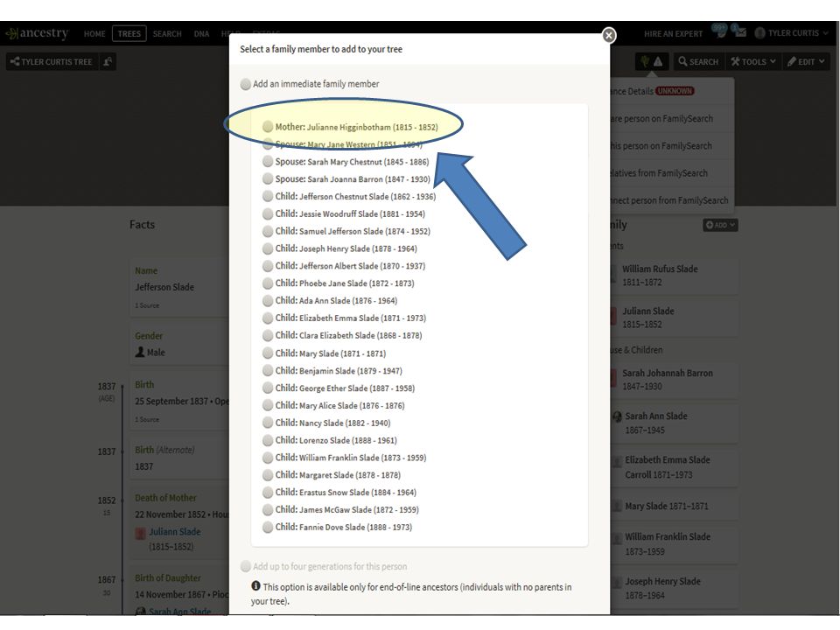The image size is (840, 630).
Task: Click the Ancestry logo
Action: (x=37, y=33)
